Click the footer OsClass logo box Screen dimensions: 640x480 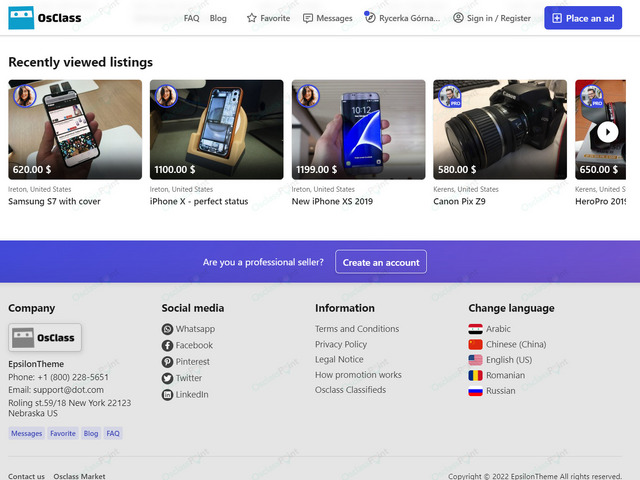tap(45, 338)
